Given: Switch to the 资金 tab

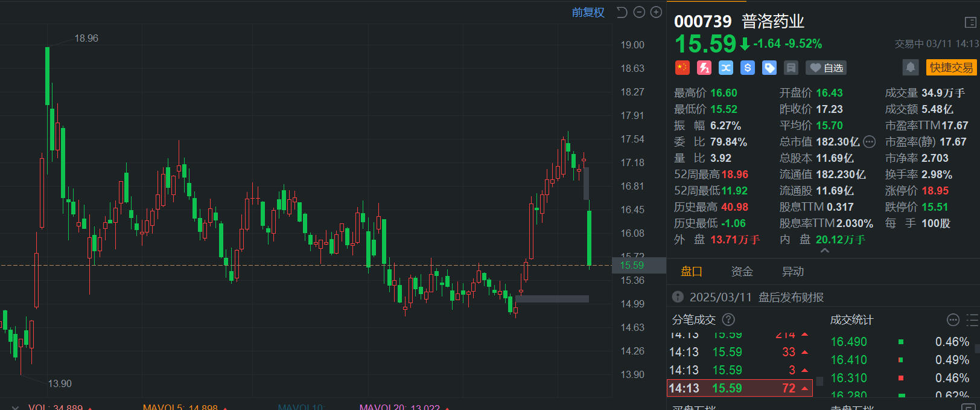Looking at the screenshot, I should (x=742, y=272).
